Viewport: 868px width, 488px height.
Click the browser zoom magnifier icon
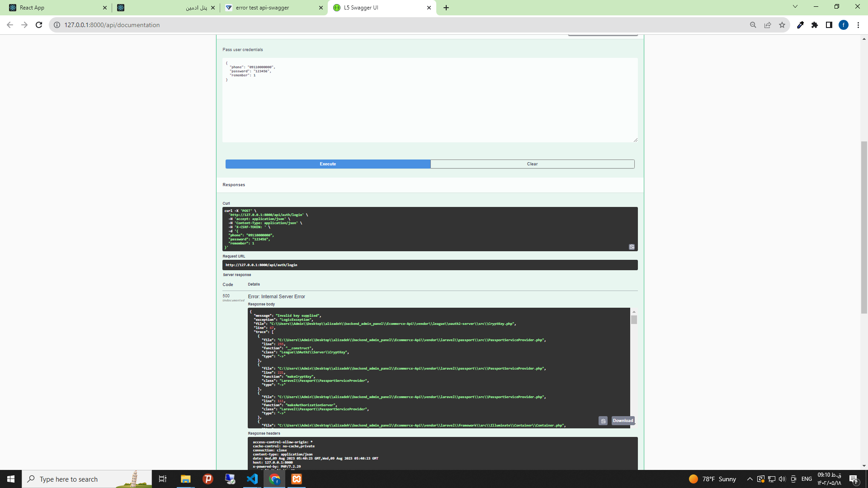pos(753,25)
